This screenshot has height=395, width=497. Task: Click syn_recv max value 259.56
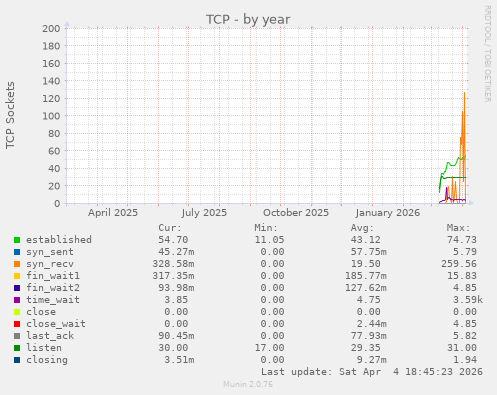point(459,264)
